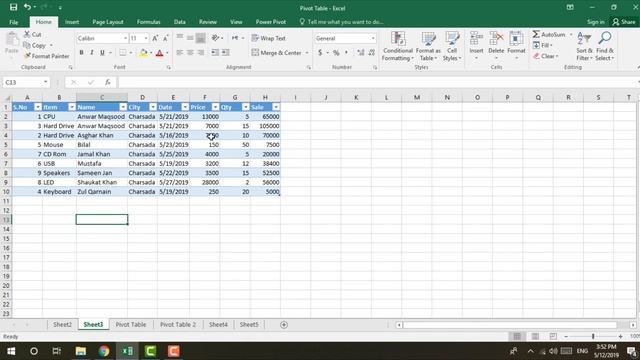Click the Clear button
The height and width of the screenshot is (360, 640).
pyautogui.click(x=546, y=56)
